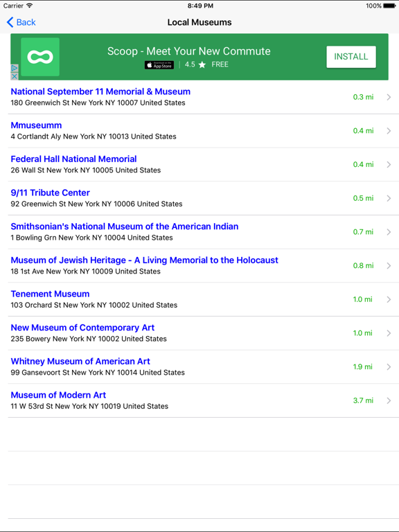The image size is (399, 532).
Task: Click address 26 Wall St New York
Action: pos(86,170)
